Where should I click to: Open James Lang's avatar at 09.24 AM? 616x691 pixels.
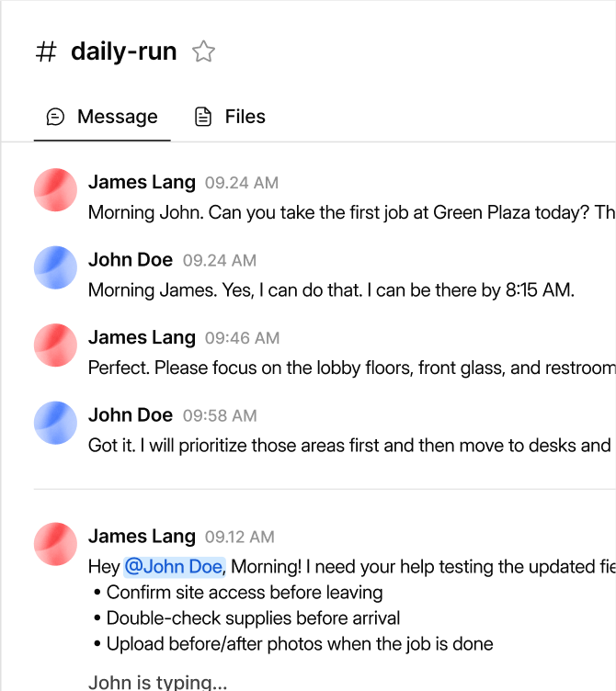pyautogui.click(x=55, y=190)
